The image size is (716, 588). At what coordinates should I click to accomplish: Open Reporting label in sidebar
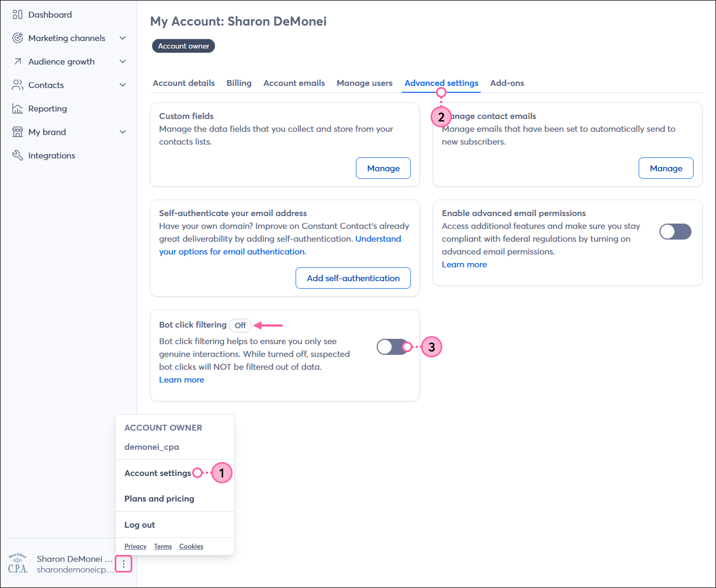tap(47, 108)
